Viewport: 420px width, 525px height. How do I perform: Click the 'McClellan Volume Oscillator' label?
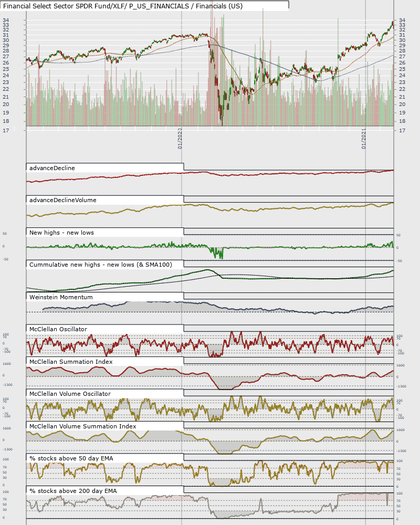[70, 394]
